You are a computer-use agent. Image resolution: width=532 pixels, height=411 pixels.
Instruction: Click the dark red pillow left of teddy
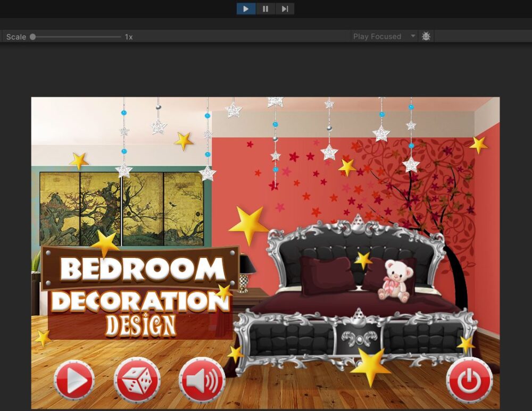(326, 275)
